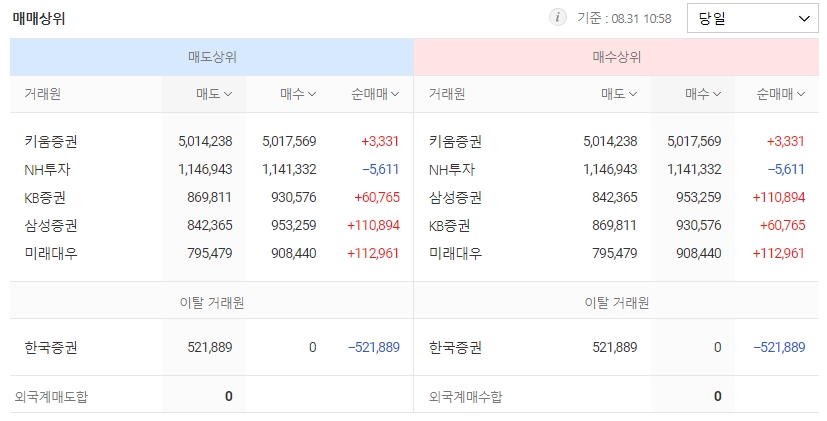Click NH투자 in the 매도상위 list
827x421 pixels.
[47, 169]
